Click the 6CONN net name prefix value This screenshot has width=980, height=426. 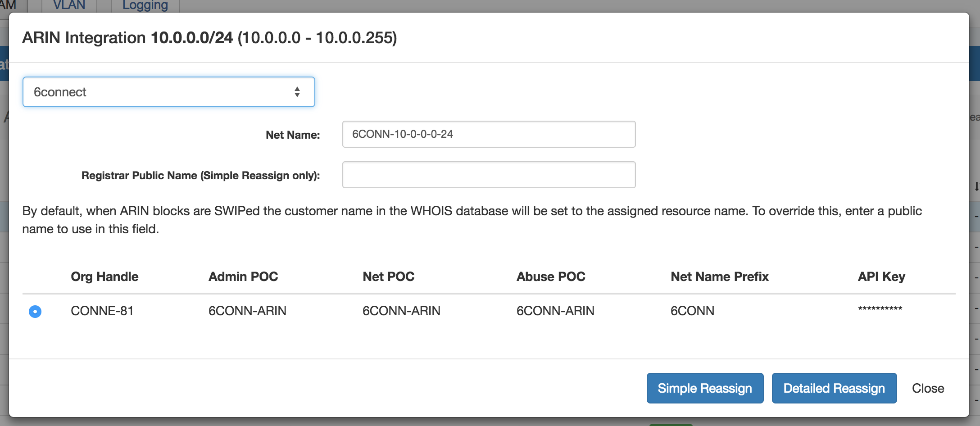click(x=692, y=311)
